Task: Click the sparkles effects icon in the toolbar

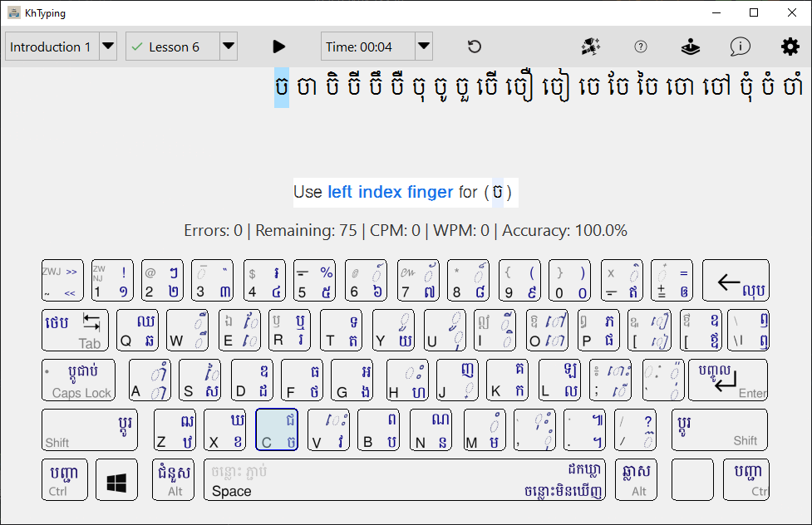Action: tap(590, 47)
